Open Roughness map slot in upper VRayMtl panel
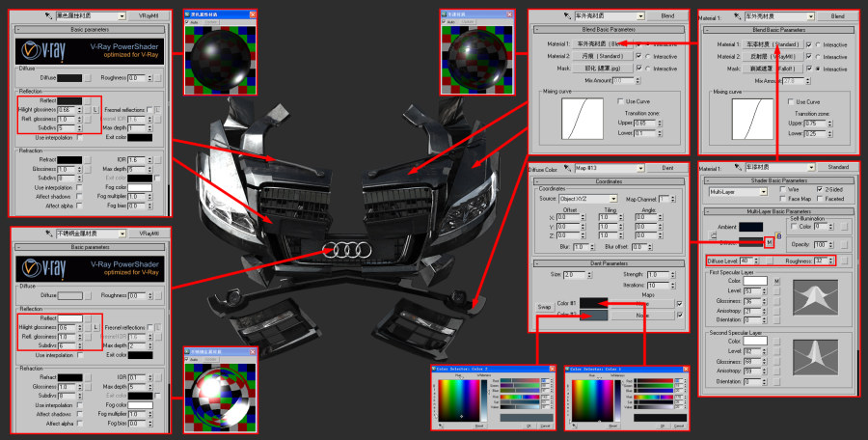 [158, 78]
